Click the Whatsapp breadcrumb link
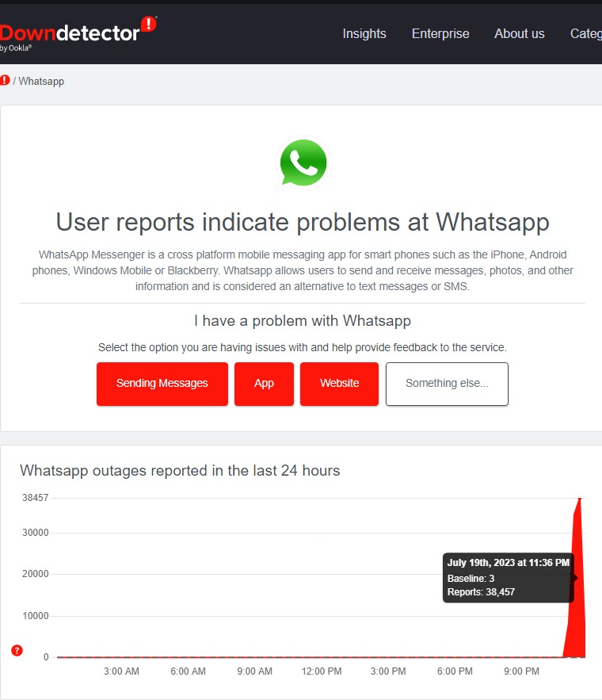602x700 pixels. (41, 81)
